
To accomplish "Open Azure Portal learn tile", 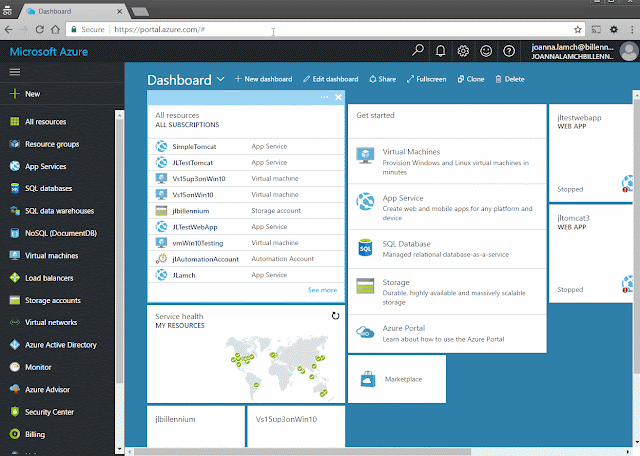I will pos(447,334).
